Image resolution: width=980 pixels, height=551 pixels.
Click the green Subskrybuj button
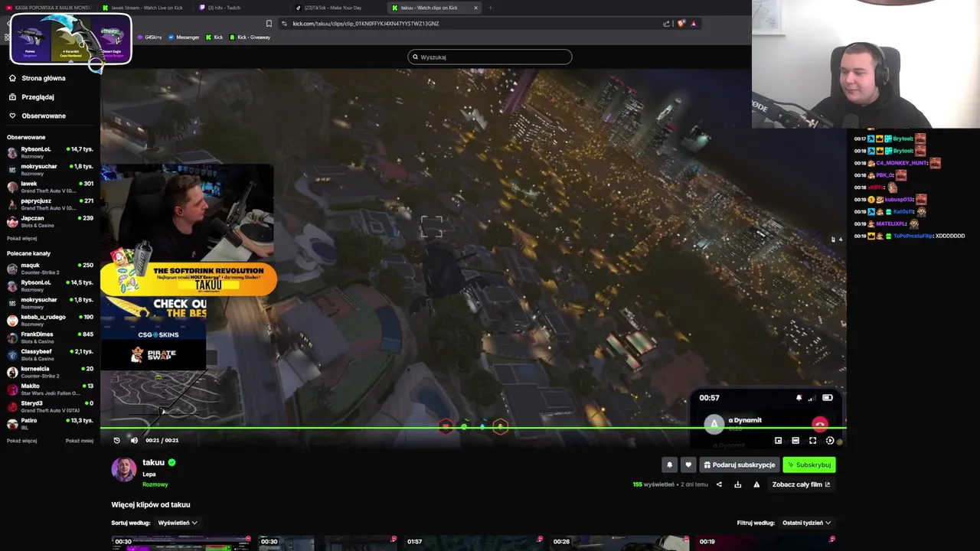tap(809, 465)
